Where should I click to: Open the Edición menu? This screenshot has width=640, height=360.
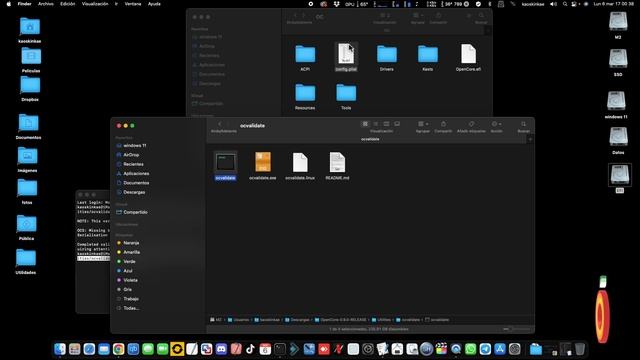coord(67,4)
